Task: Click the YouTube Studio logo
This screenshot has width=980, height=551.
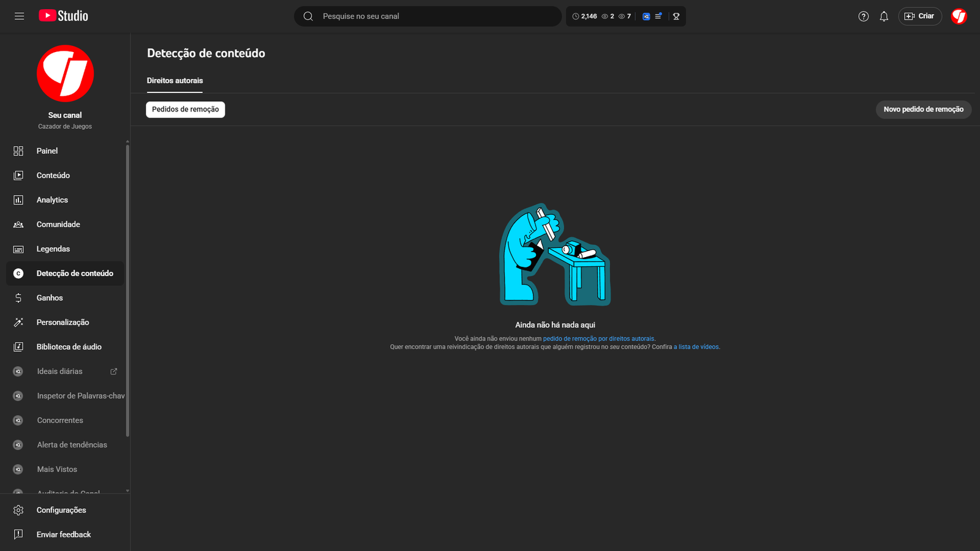Action: click(x=64, y=16)
